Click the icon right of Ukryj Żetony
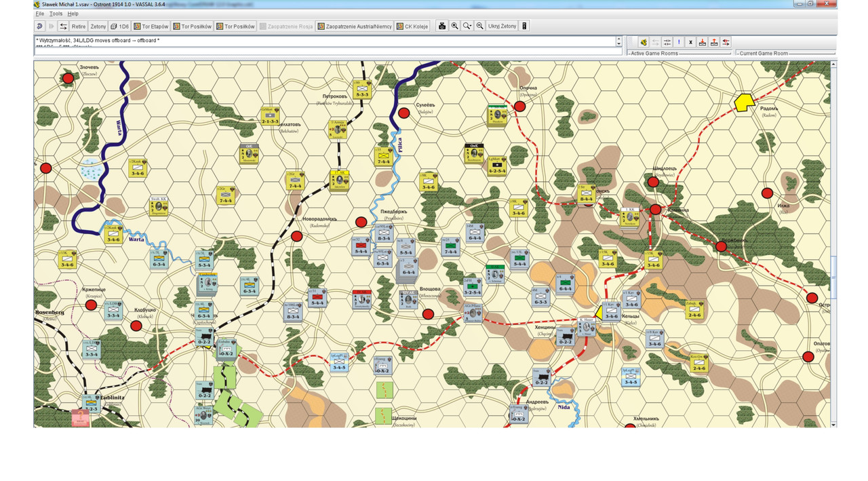The width and height of the screenshot is (868, 481). click(524, 26)
